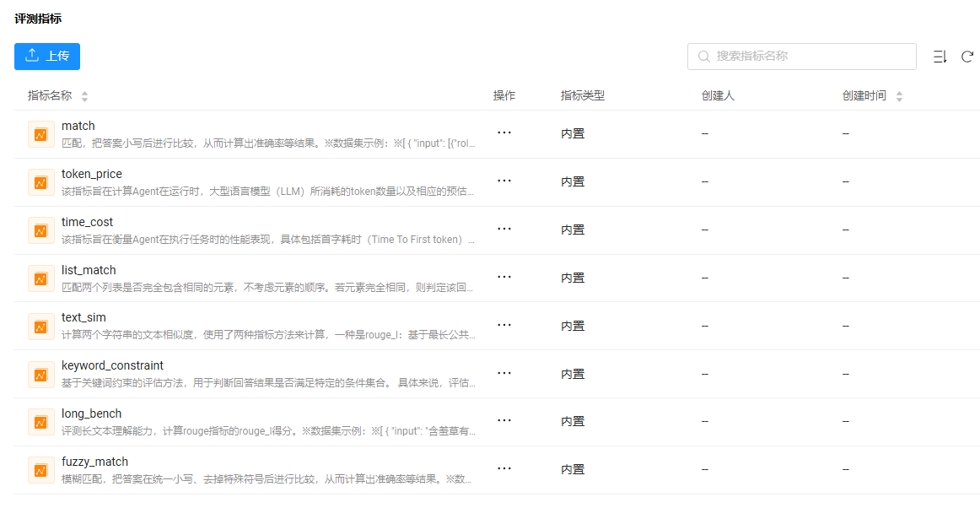Image resolution: width=980 pixels, height=508 pixels.
Task: Click the time_cost metric icon
Action: [40, 230]
